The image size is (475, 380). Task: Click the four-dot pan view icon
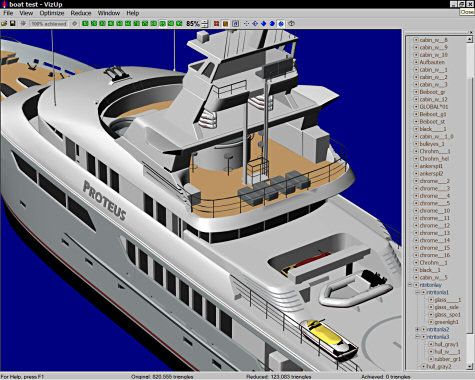coord(246,24)
